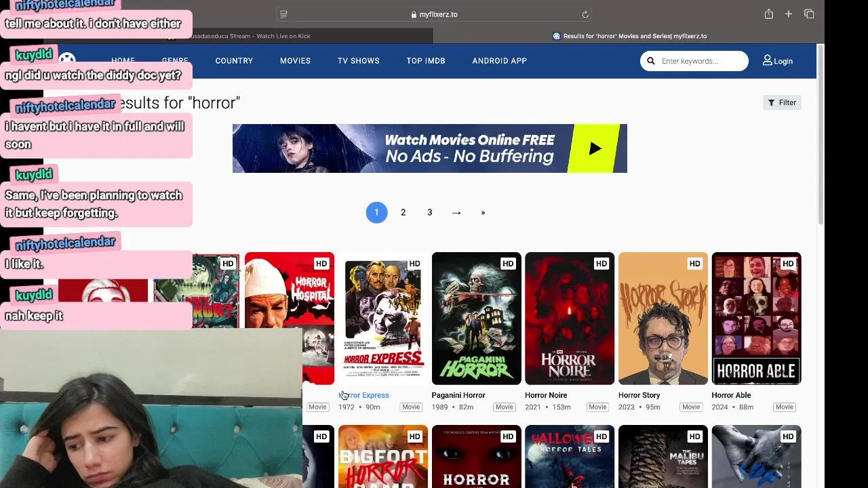Open the MOVIES menu item
868x488 pixels.
[295, 61]
